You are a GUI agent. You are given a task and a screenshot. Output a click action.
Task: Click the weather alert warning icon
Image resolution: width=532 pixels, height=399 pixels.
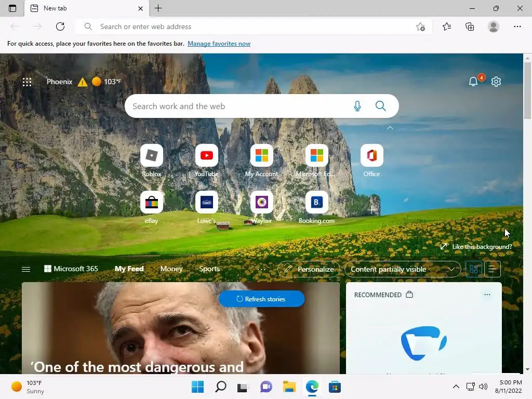(x=82, y=82)
